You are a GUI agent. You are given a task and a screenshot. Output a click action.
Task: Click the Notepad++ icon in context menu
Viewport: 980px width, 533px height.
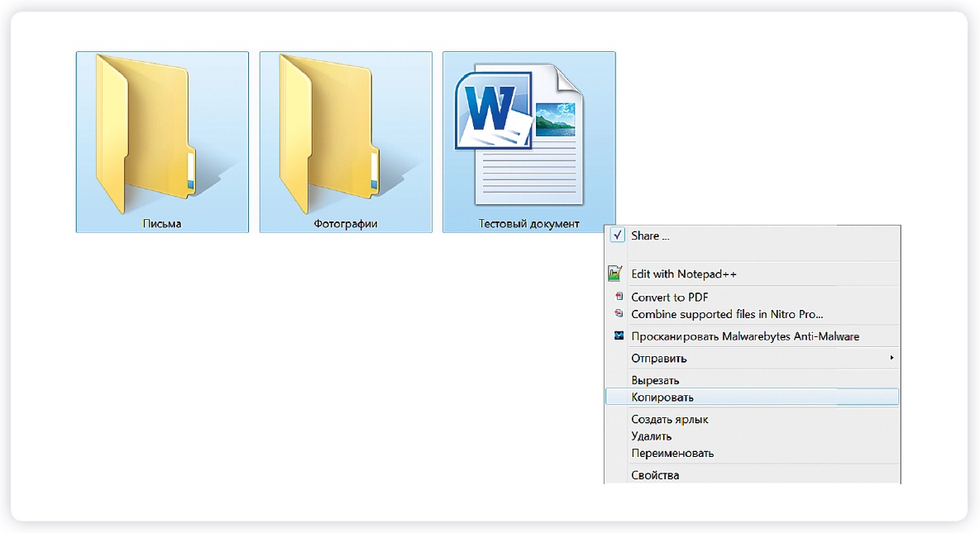click(614, 274)
